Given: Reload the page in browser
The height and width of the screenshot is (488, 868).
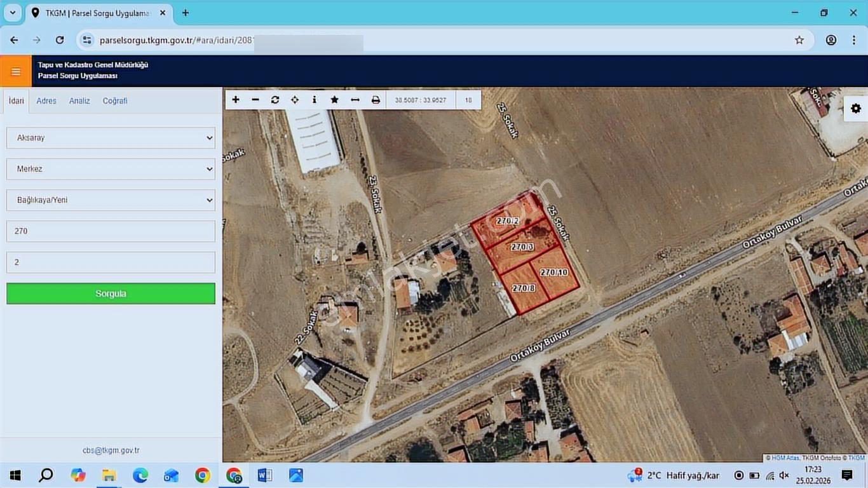Looking at the screenshot, I should [x=60, y=40].
